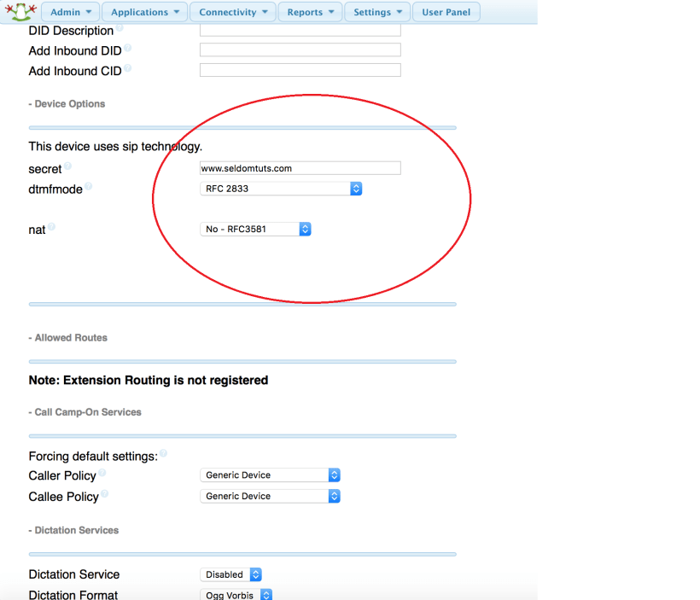Click help icon beside Add Inbound CID
Image resolution: width=700 pixels, height=600 pixels.
pos(128,68)
